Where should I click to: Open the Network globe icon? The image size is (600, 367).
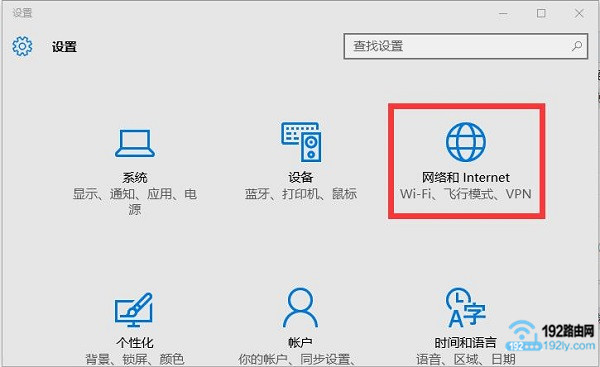[466, 142]
